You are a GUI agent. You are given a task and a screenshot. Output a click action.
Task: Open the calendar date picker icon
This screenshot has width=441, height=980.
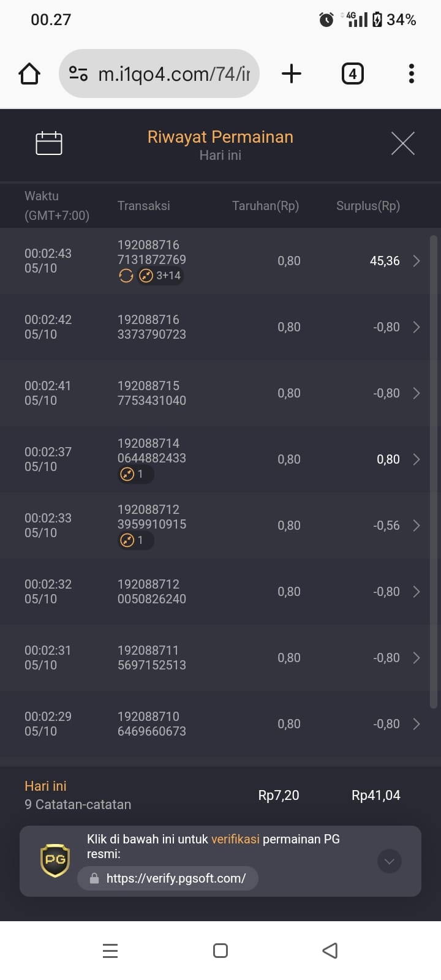[49, 143]
